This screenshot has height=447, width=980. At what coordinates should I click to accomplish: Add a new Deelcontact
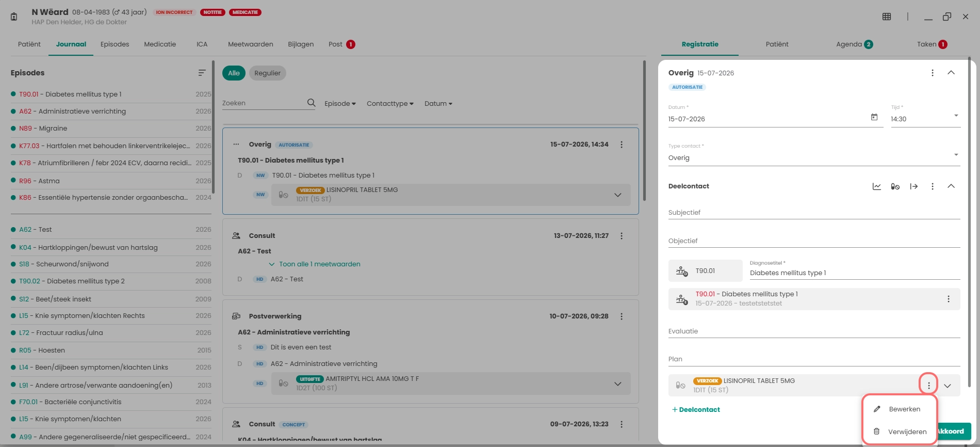[696, 410]
